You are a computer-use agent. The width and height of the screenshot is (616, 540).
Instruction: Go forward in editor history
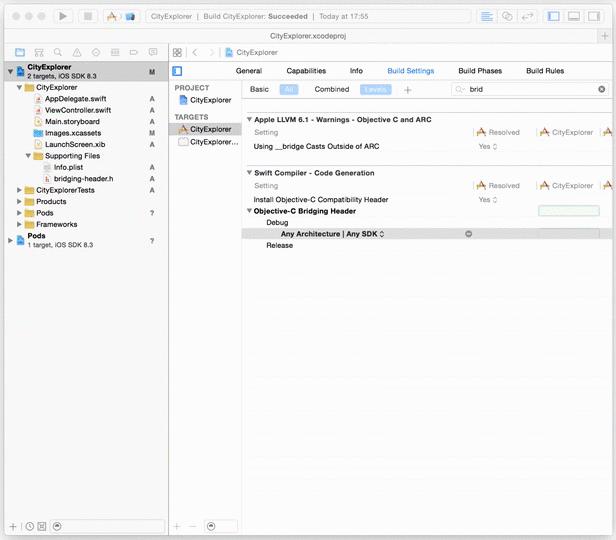point(212,52)
